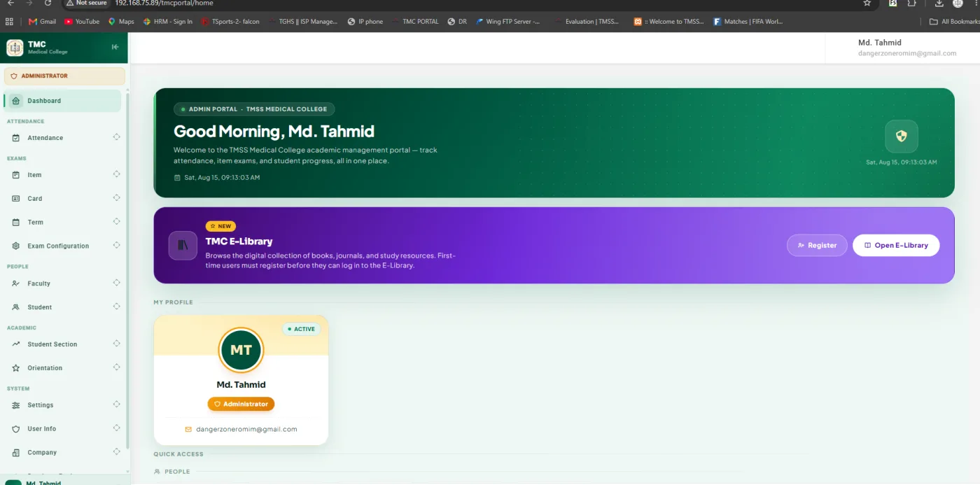
Task: Go back using browser back arrow
Action: [x=10, y=3]
